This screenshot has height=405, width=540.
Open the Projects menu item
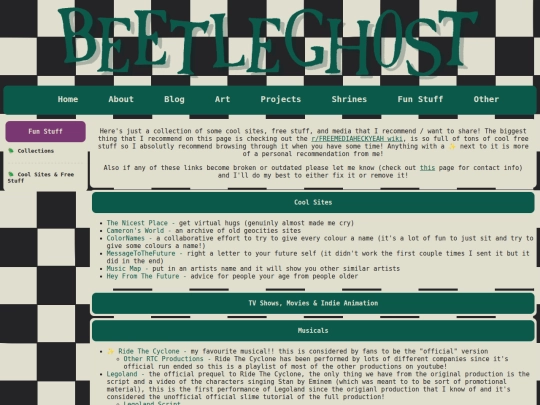pyautogui.click(x=281, y=99)
